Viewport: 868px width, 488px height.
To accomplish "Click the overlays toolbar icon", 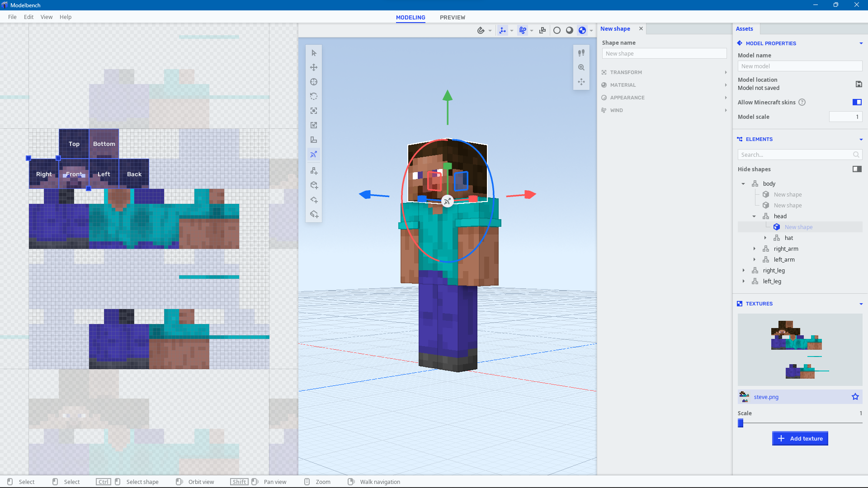I will (542, 30).
